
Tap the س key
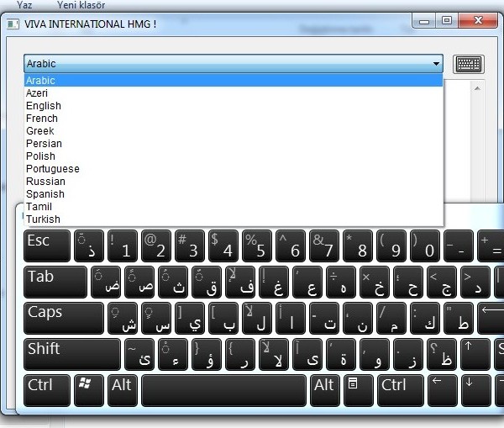click(156, 318)
